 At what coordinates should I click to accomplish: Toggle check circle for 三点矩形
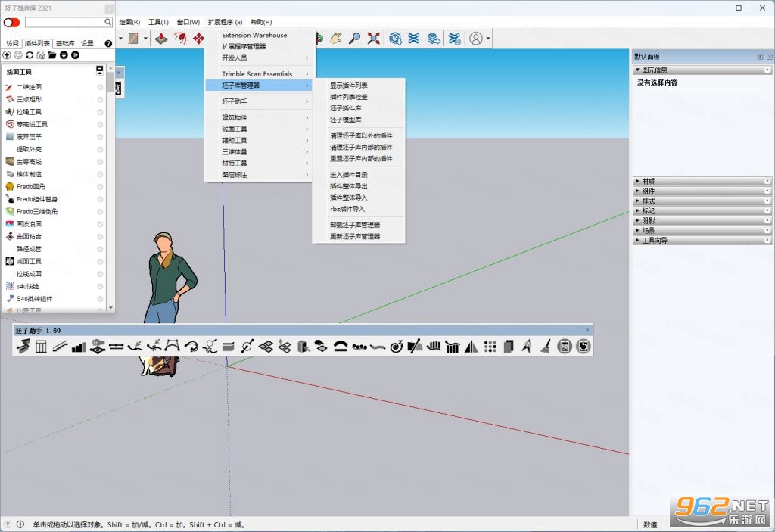click(100, 99)
